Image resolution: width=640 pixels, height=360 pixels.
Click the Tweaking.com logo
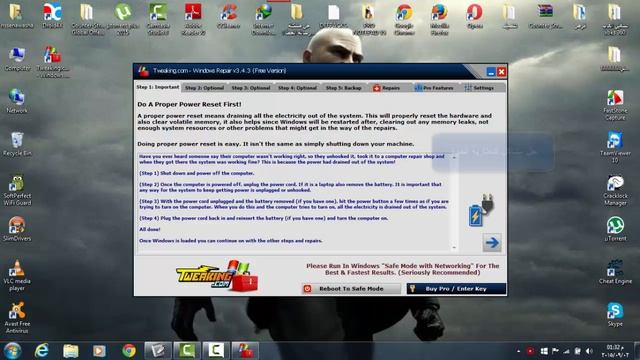217,276
